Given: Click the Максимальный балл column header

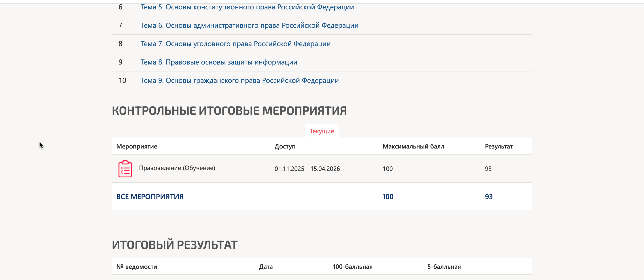Looking at the screenshot, I should [x=413, y=146].
